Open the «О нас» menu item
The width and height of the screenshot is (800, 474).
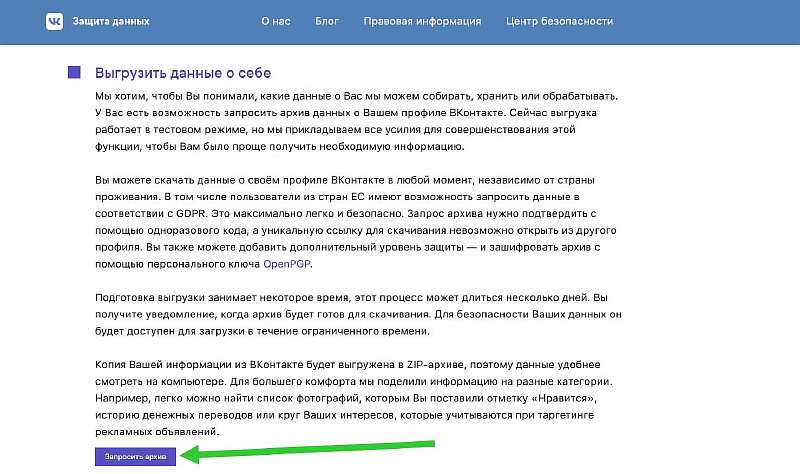pos(278,21)
